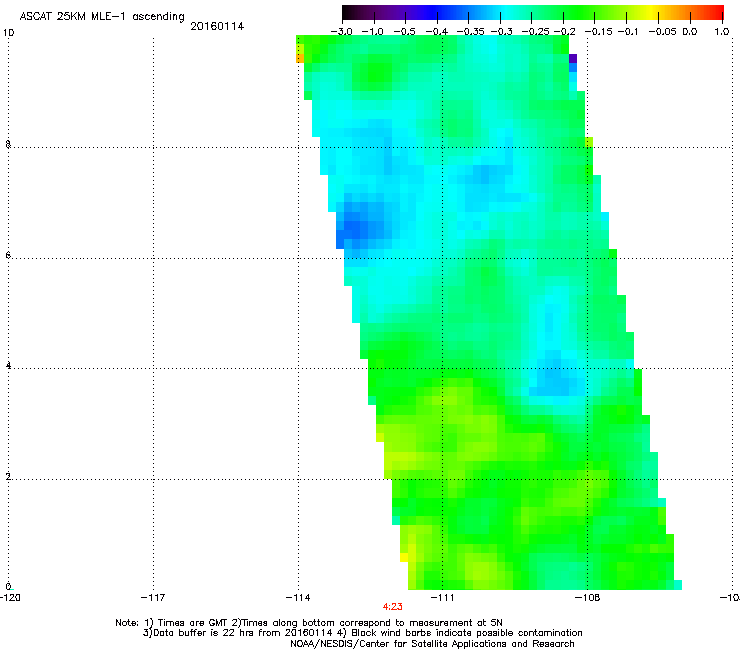740x650 pixels.
Task: Click the red "4:23" time label
Action: (x=392, y=607)
